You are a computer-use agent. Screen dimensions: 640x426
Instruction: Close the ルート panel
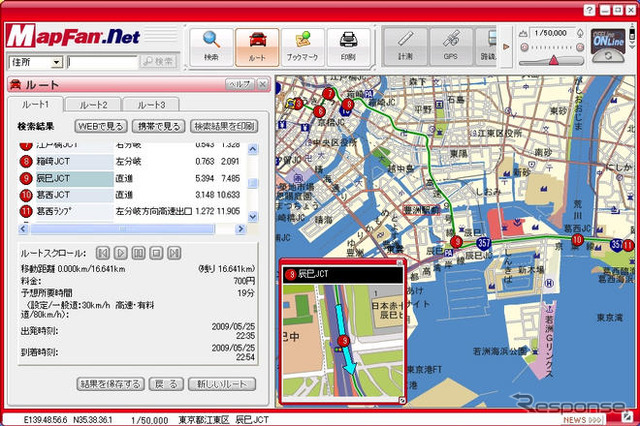pos(263,84)
